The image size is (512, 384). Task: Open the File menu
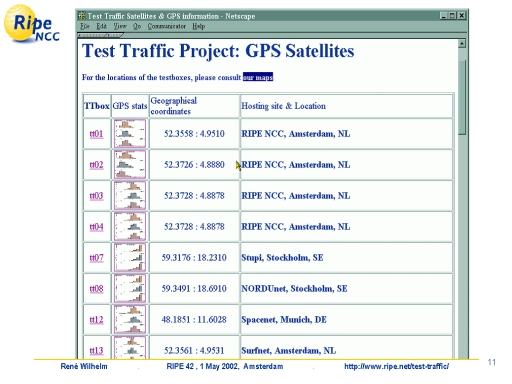[85, 26]
